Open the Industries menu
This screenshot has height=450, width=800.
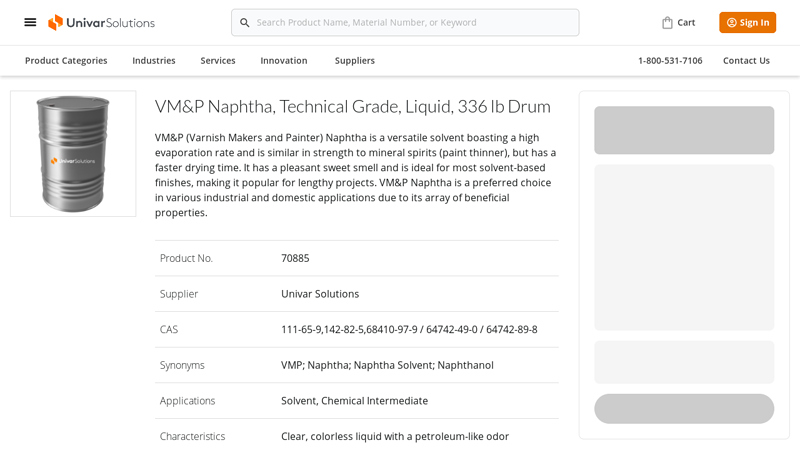[154, 61]
